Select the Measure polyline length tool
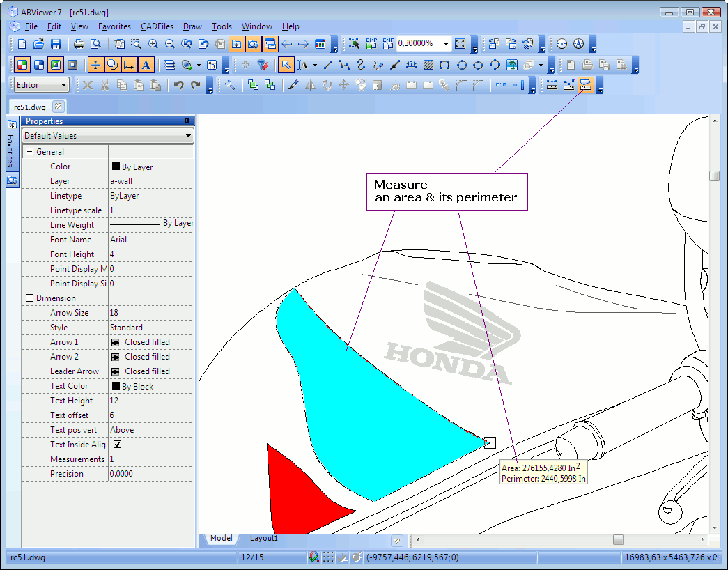728x570 pixels. pyautogui.click(x=568, y=85)
